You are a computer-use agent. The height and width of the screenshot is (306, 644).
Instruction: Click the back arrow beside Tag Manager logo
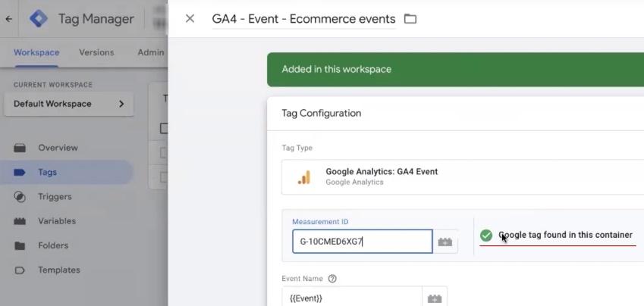tap(9, 19)
